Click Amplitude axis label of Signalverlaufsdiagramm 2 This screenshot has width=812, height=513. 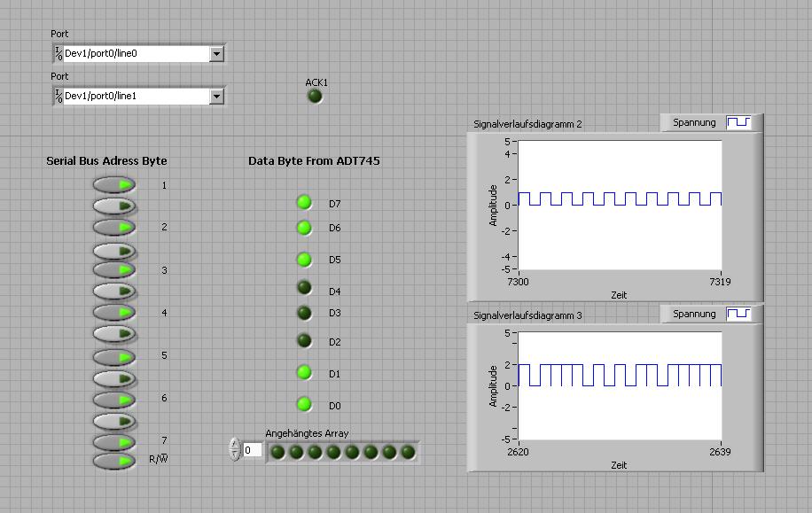493,205
